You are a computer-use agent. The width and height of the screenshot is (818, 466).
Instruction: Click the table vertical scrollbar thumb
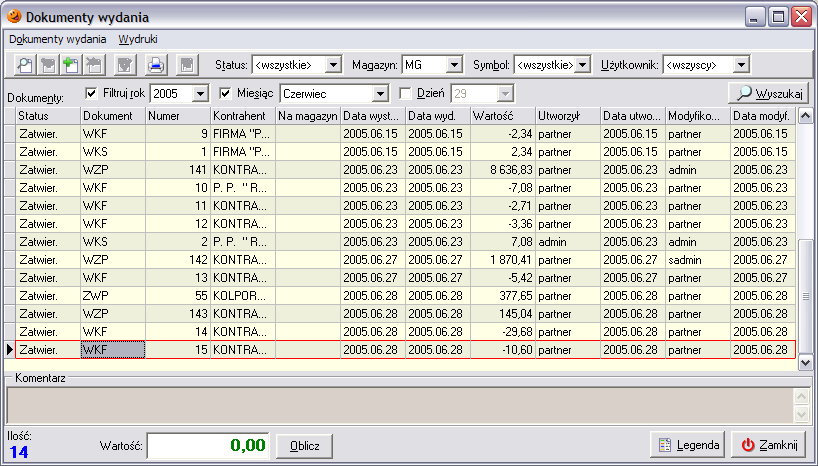[805, 296]
